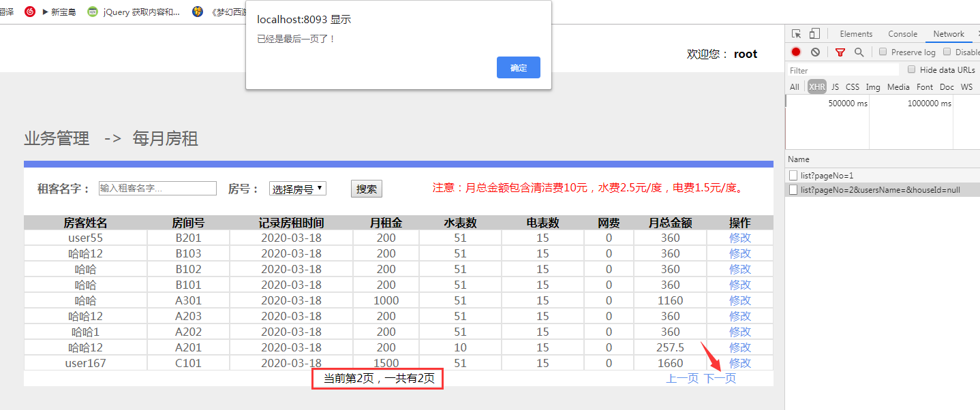Filter requests by XHR
This screenshot has width=980, height=410.
pyautogui.click(x=816, y=87)
